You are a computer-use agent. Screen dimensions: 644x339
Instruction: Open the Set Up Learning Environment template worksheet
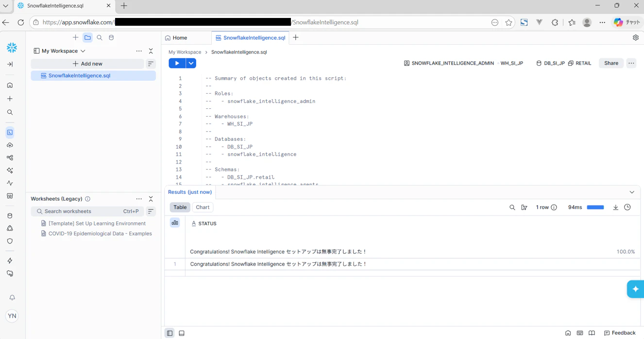93,223
